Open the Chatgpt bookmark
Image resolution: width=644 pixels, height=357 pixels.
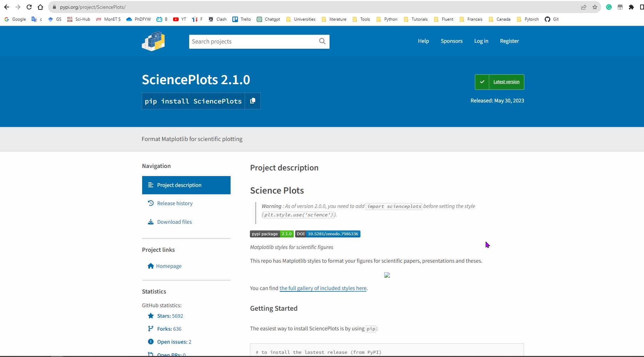coord(268,19)
